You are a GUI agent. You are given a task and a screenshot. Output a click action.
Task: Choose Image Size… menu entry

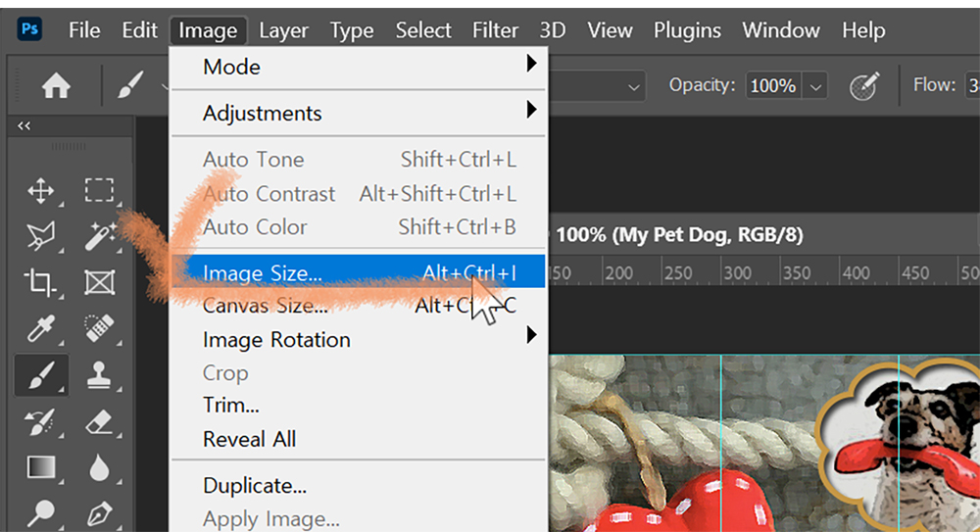358,271
